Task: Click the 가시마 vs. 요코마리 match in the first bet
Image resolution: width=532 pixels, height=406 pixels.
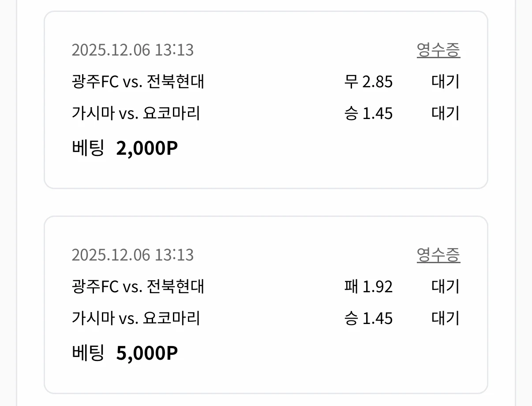Action: pos(135,113)
